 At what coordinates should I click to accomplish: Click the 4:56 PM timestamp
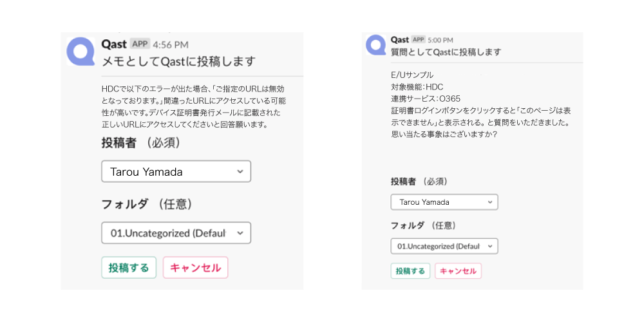[171, 44]
